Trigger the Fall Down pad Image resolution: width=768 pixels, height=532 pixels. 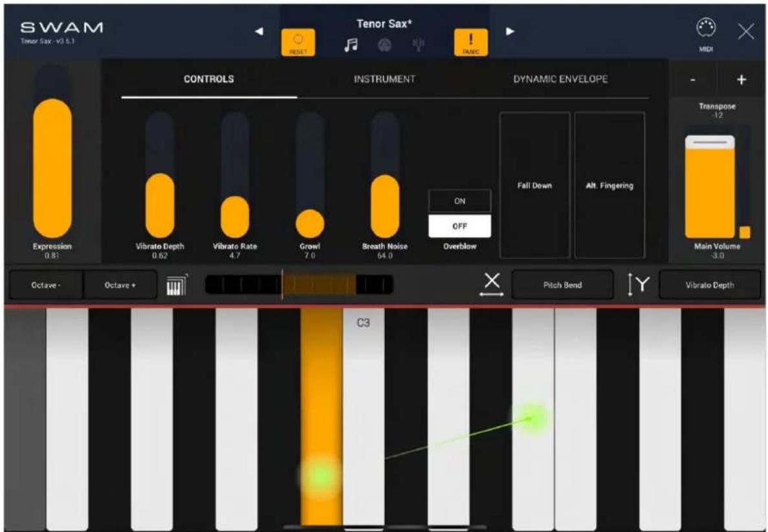(x=534, y=185)
